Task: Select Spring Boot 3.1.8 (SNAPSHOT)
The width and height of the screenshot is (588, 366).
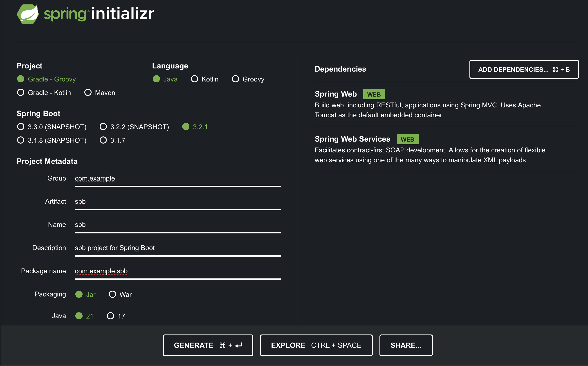Action: (52, 140)
